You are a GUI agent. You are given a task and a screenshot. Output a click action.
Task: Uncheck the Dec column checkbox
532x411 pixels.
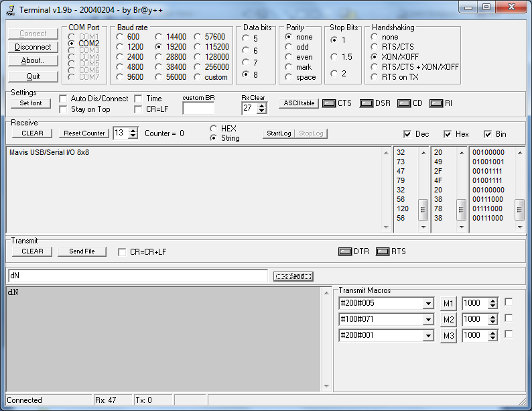(x=407, y=134)
